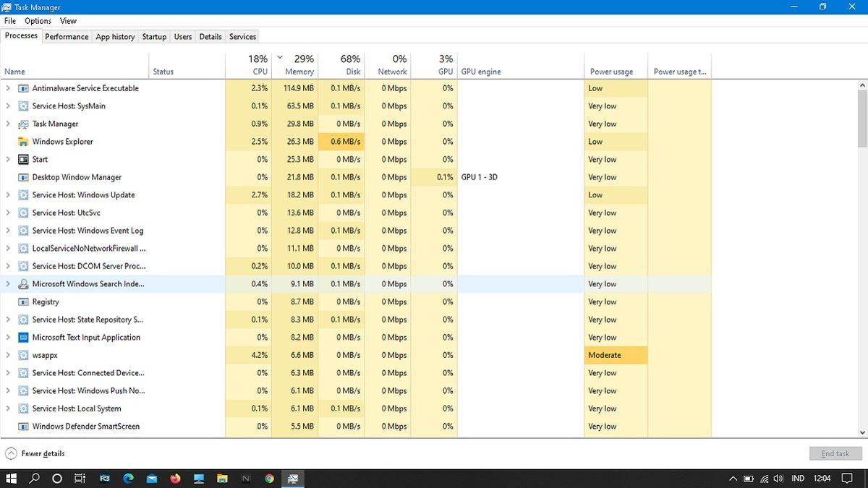The width and height of the screenshot is (868, 488).
Task: Click the Windows Defender SmartScreen process icon
Action: [24, 426]
